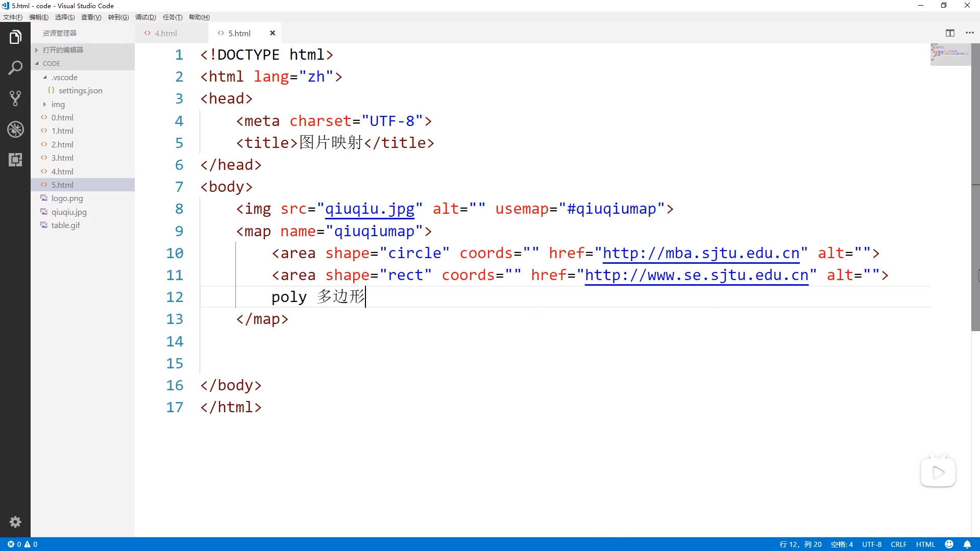Open the Search view in activity bar

[15, 68]
